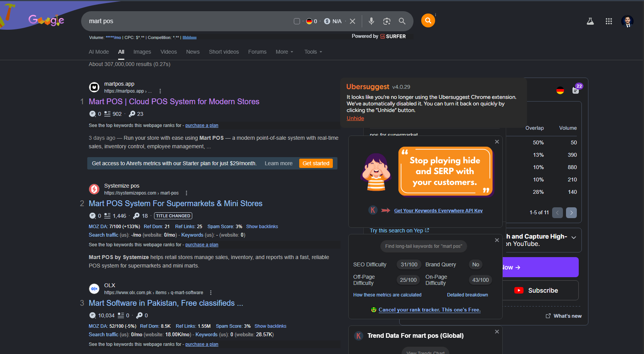Viewport: 644px width, 354px height.
Task: Open the More dropdown
Action: point(285,52)
